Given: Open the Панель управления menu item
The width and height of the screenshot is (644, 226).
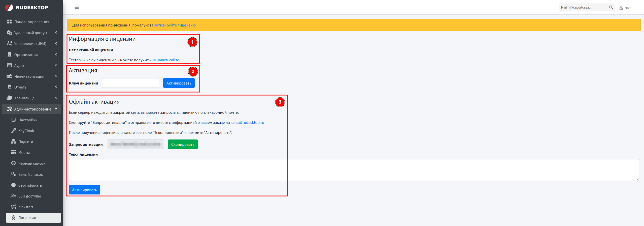Looking at the screenshot, I should 31,22.
